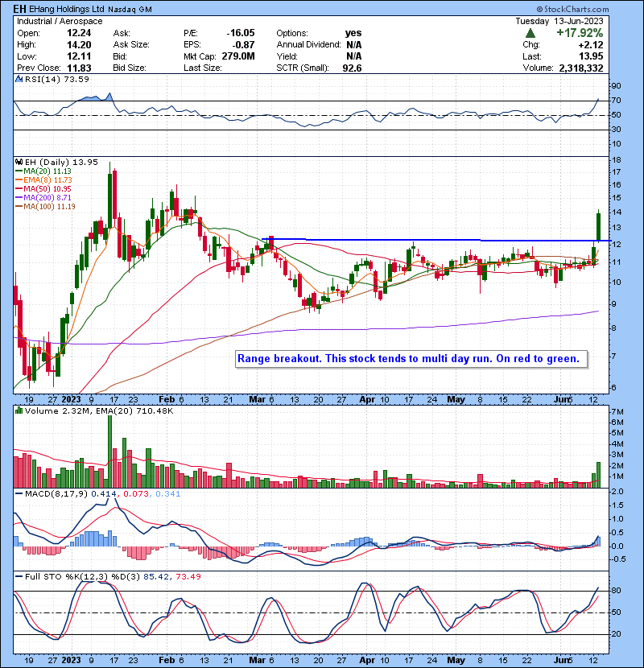
Task: Click the EHang Holdings Ltd company name
Action: 67,9
